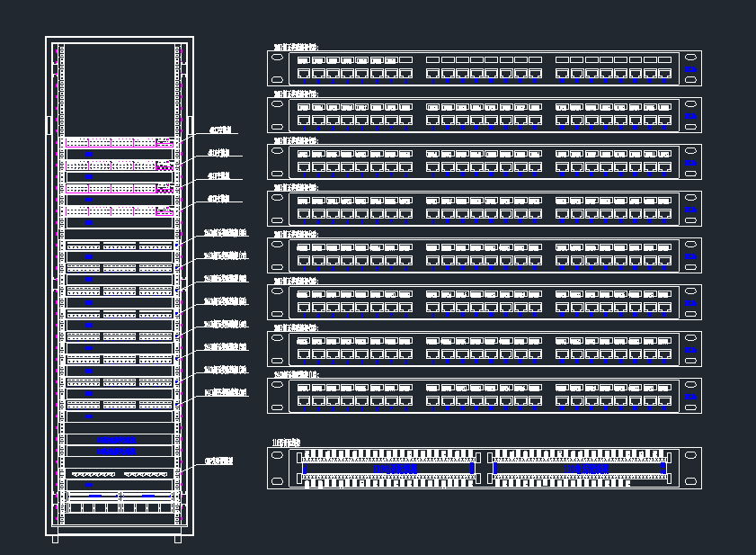756x555 pixels.
Task: Select the topmost callout label beside the rack
Action: click(x=219, y=130)
